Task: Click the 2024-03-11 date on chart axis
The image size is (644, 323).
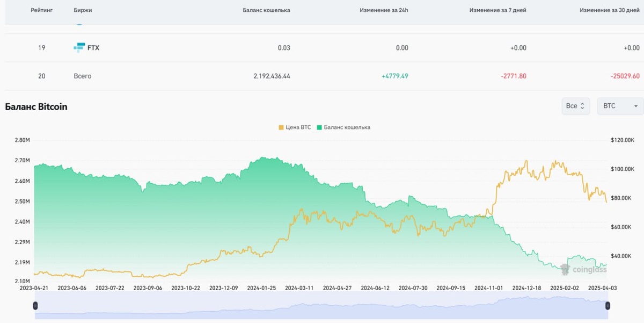Action: point(299,288)
